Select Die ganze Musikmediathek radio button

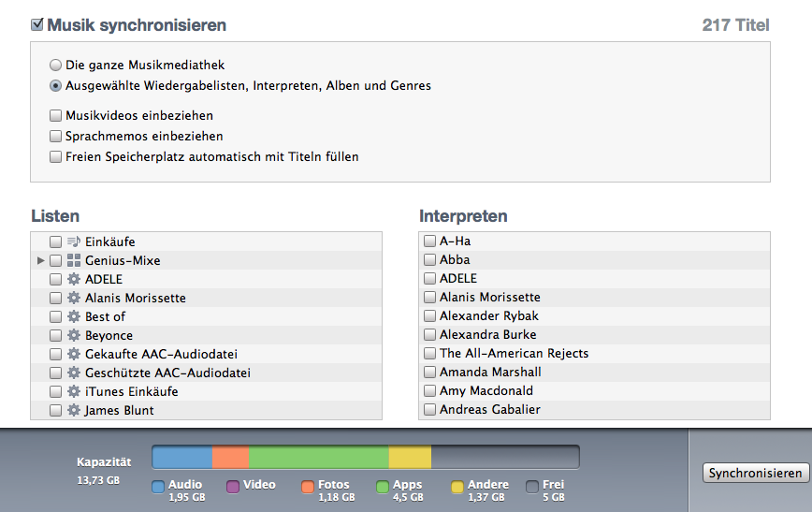point(56,66)
